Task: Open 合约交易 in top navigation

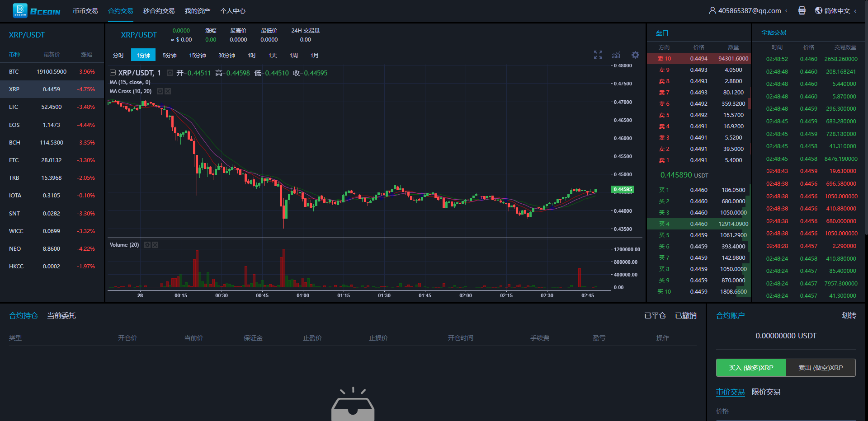Action: (121, 11)
